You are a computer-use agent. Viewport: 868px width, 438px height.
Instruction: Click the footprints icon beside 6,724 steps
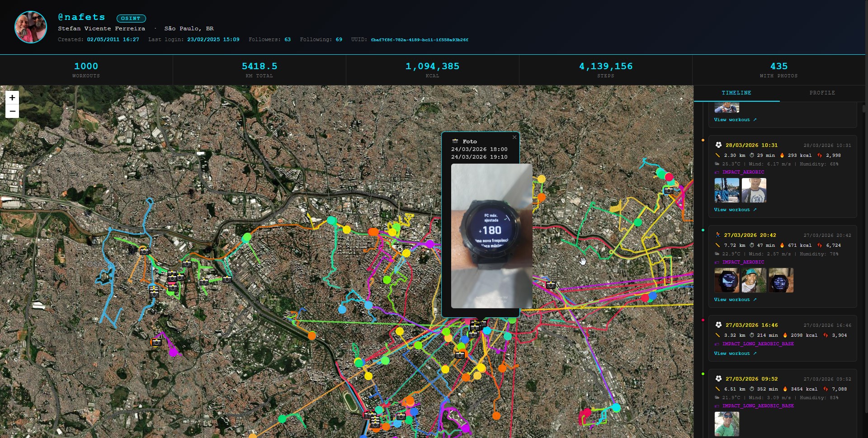820,245
